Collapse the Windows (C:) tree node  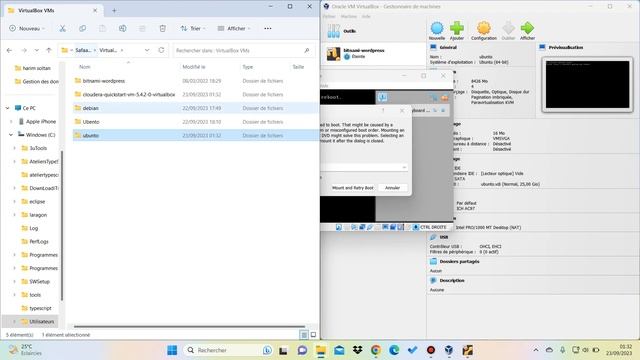[x=11, y=135]
